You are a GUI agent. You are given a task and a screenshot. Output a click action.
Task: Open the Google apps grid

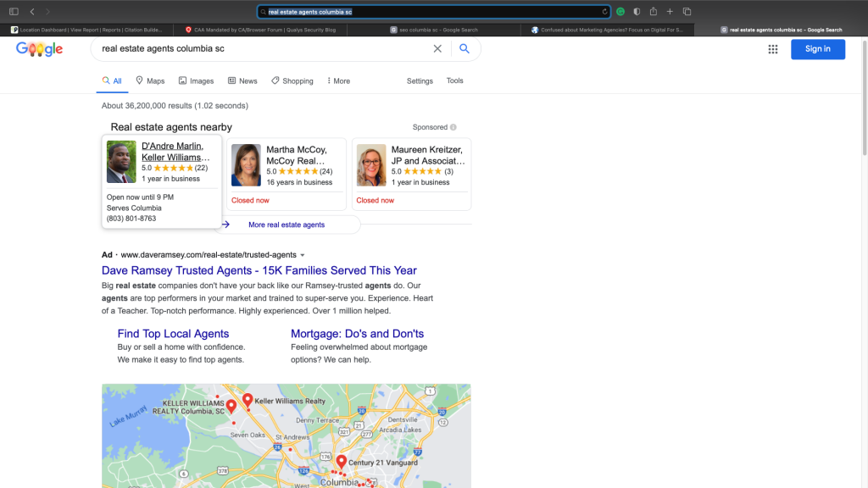coord(773,49)
